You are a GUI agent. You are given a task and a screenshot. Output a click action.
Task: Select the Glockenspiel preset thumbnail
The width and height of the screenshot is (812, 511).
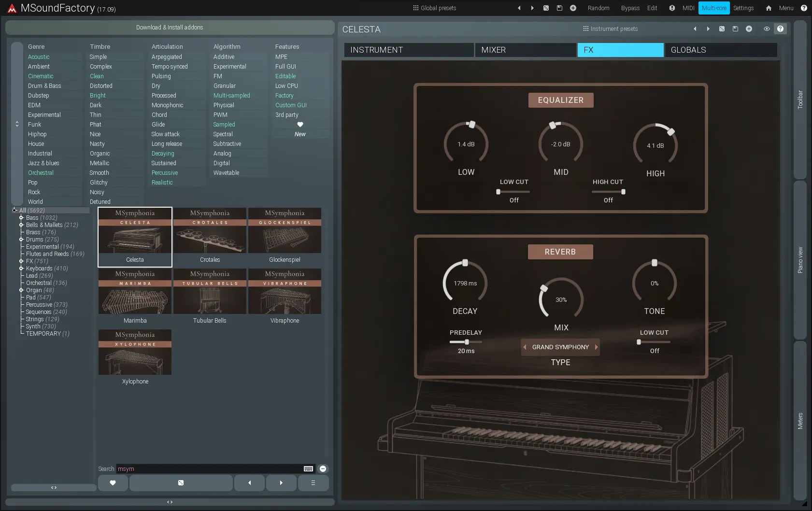[285, 237]
